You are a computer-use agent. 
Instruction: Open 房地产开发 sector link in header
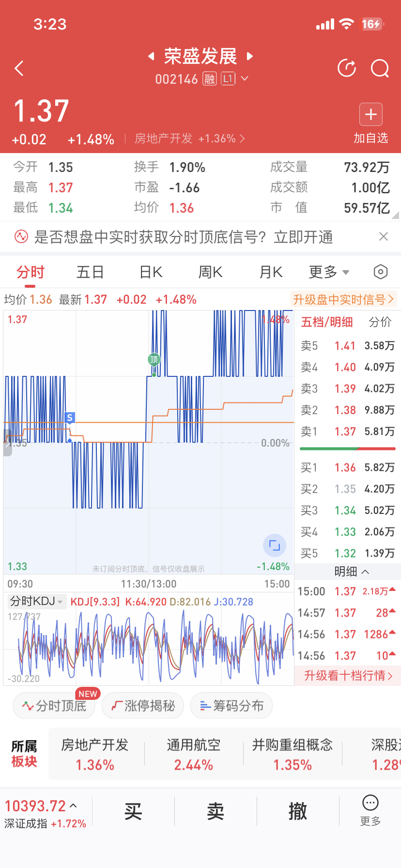[x=189, y=139]
